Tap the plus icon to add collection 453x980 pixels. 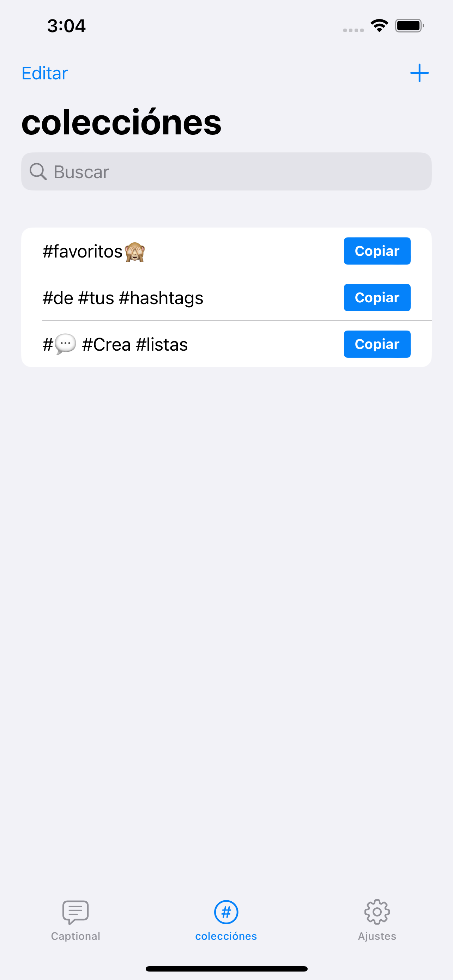pos(419,73)
